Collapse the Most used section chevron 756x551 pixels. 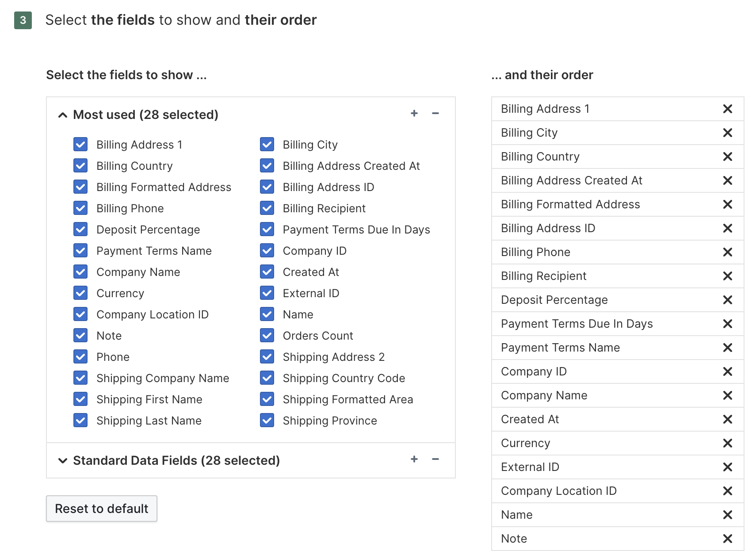[63, 115]
